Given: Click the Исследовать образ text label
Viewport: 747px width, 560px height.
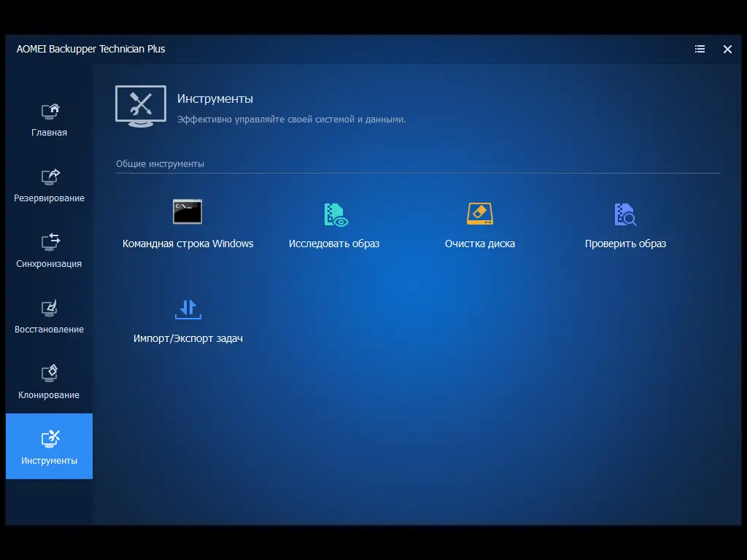Looking at the screenshot, I should [333, 244].
